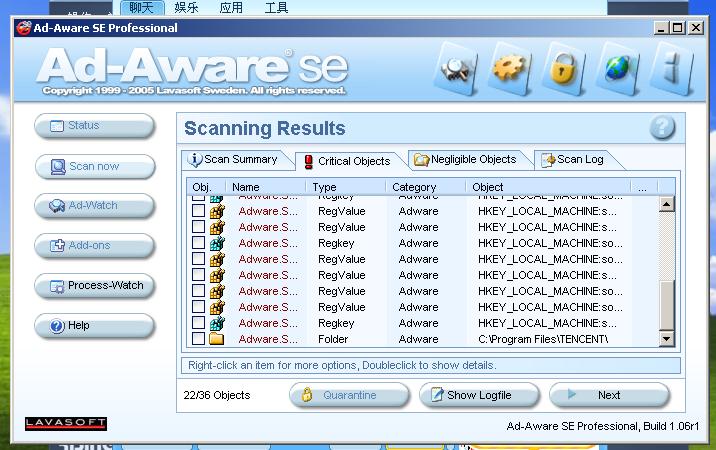716x450 pixels.
Task: Open the Ad-Watch section
Action: click(95, 206)
